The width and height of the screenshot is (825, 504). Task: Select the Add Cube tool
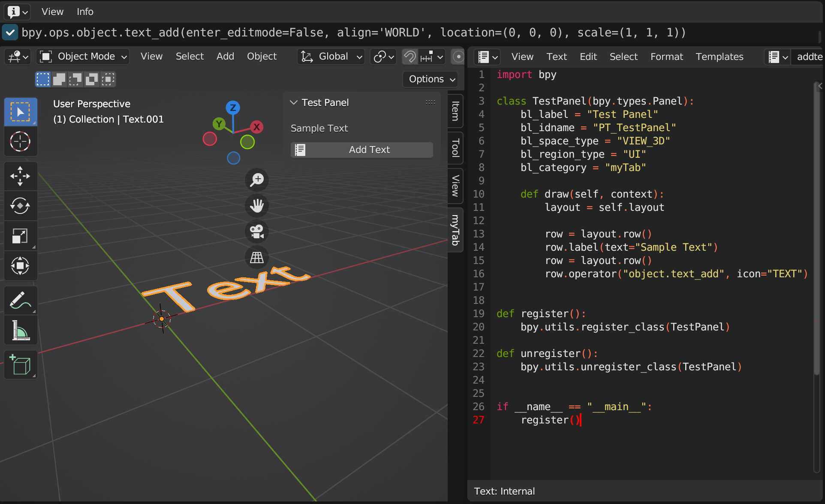(x=21, y=365)
